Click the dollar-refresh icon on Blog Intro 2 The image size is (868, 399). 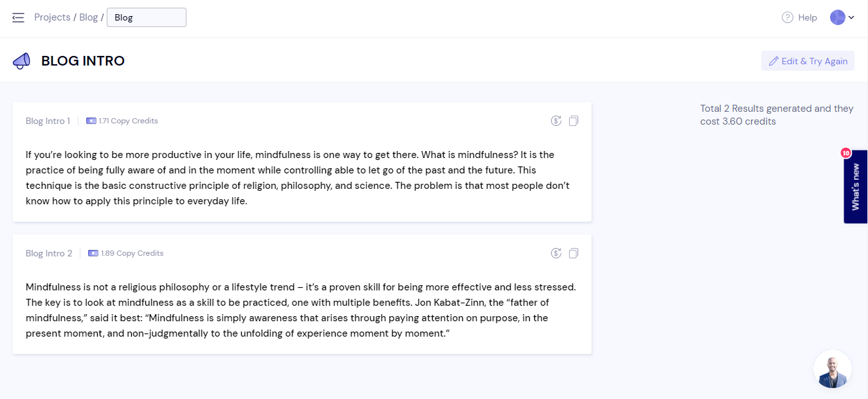(556, 253)
